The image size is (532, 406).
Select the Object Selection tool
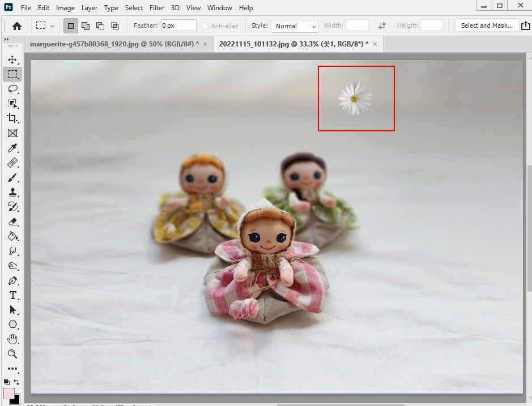(12, 104)
